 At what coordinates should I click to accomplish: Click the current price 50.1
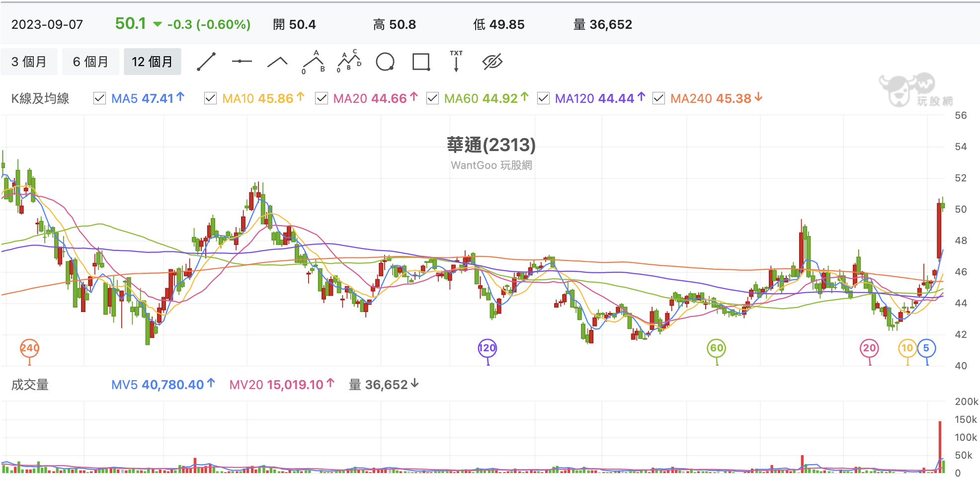tap(131, 23)
